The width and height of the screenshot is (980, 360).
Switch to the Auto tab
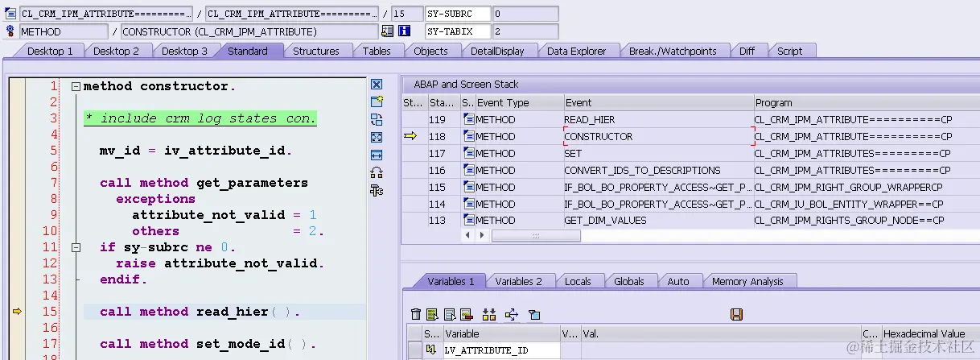[x=678, y=281]
